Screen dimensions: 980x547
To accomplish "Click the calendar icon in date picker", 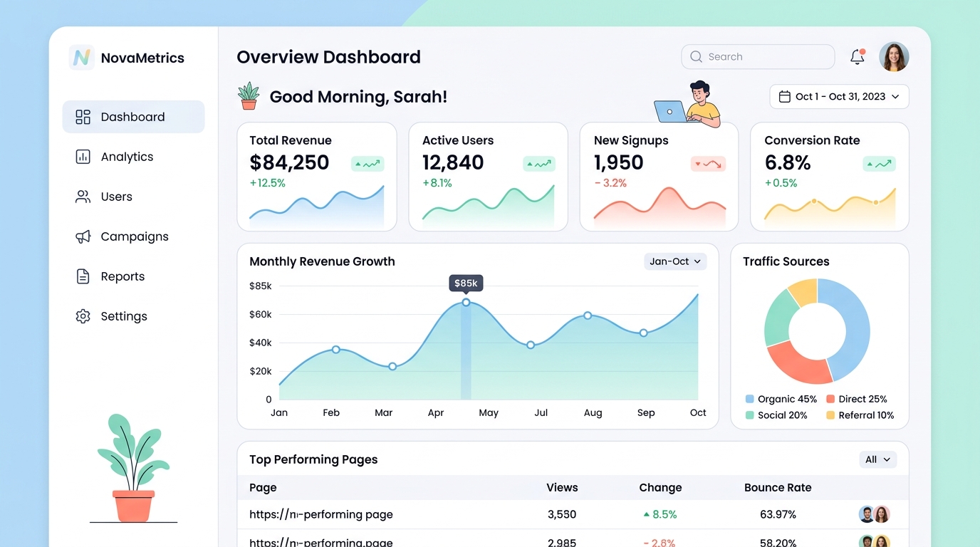I will 785,97.
